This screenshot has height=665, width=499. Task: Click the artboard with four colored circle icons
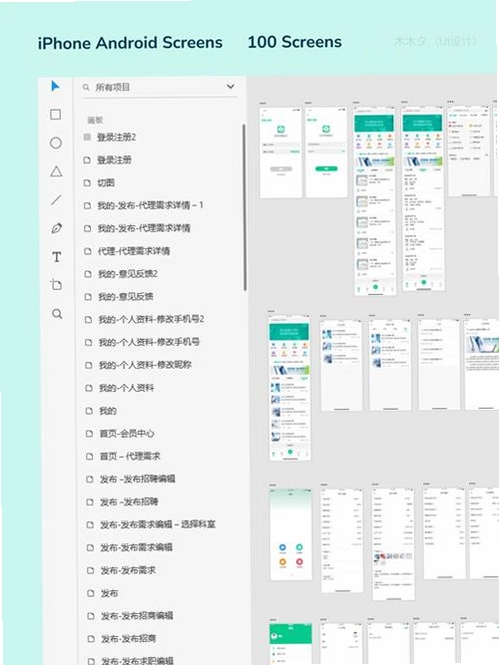click(291, 534)
